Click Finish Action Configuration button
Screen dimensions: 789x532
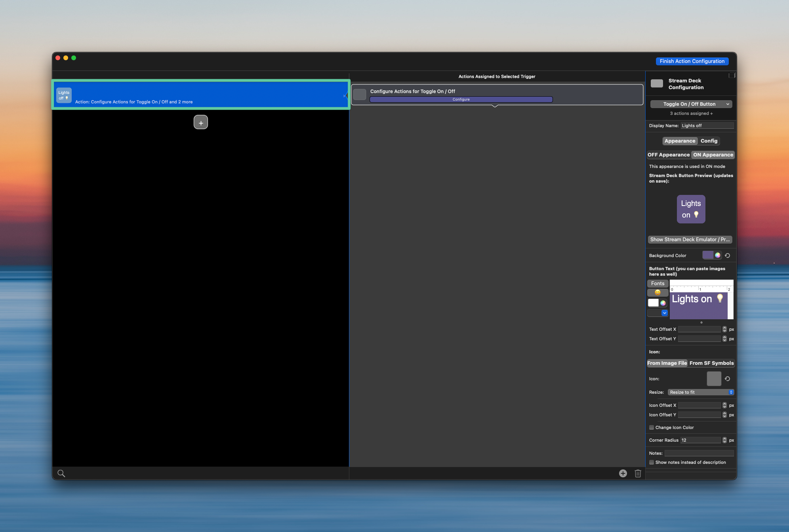[692, 61]
